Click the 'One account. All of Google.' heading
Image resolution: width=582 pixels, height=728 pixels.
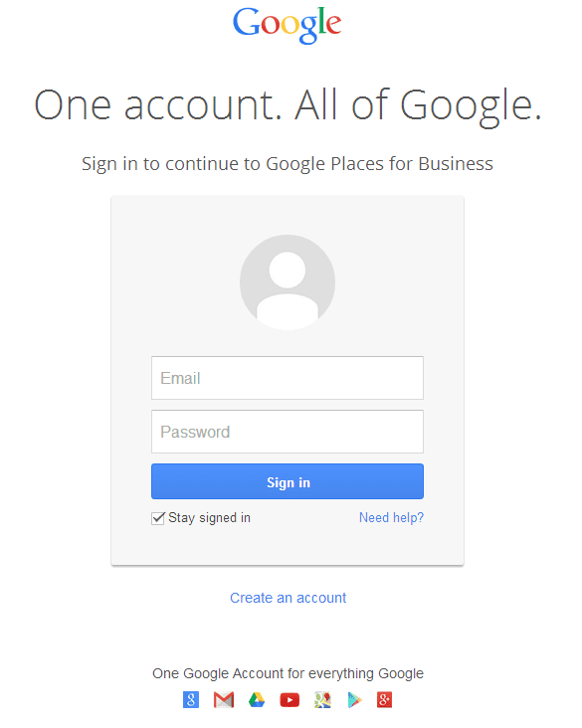pos(288,105)
